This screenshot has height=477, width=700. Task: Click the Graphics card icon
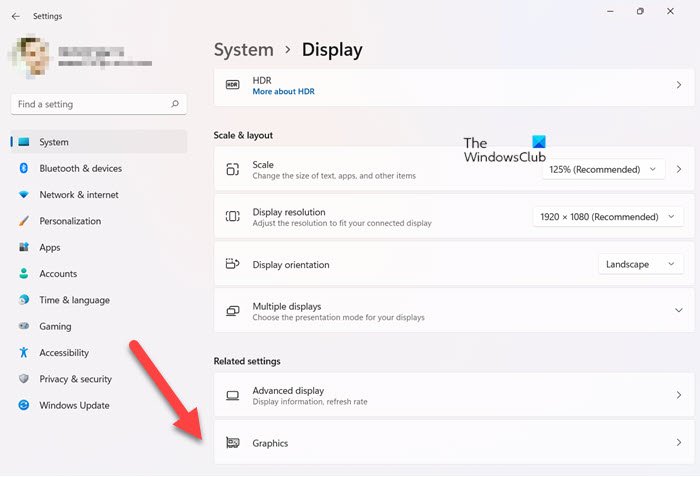[x=233, y=443]
